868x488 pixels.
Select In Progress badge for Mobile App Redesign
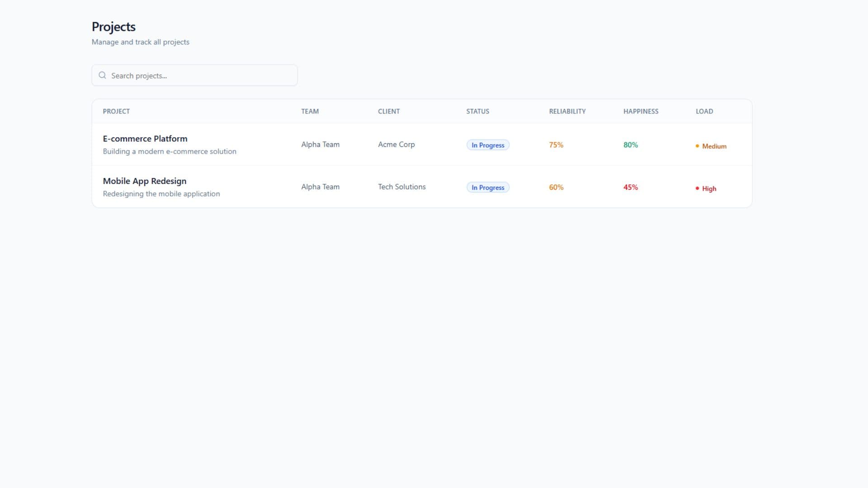(488, 188)
